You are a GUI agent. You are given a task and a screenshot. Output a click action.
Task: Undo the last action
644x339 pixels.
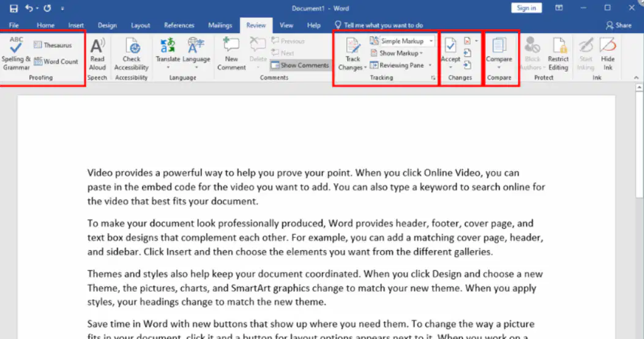28,8
